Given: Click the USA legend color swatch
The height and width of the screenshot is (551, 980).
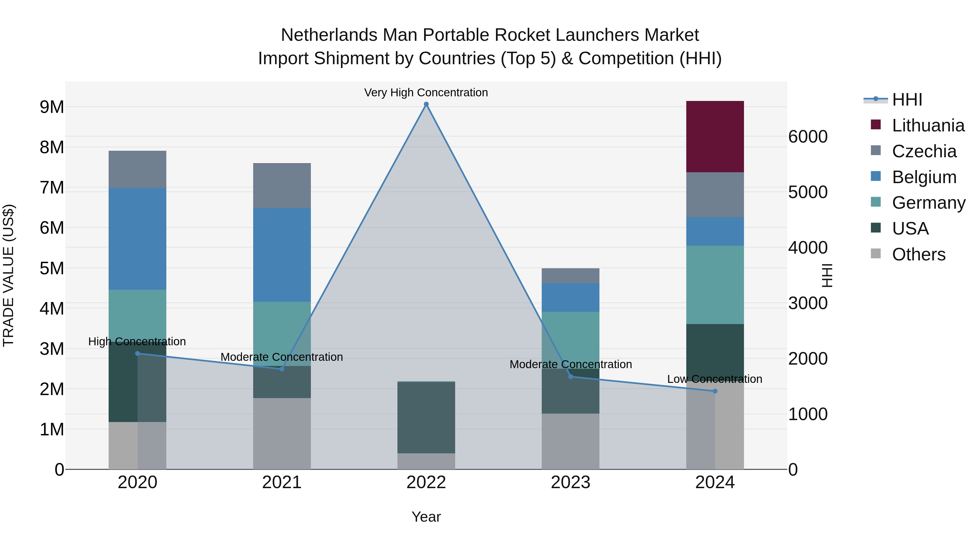Looking at the screenshot, I should click(876, 228).
